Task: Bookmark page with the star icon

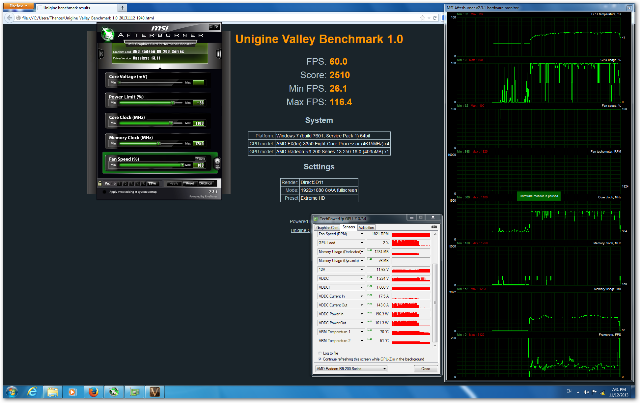Action: tap(422, 18)
